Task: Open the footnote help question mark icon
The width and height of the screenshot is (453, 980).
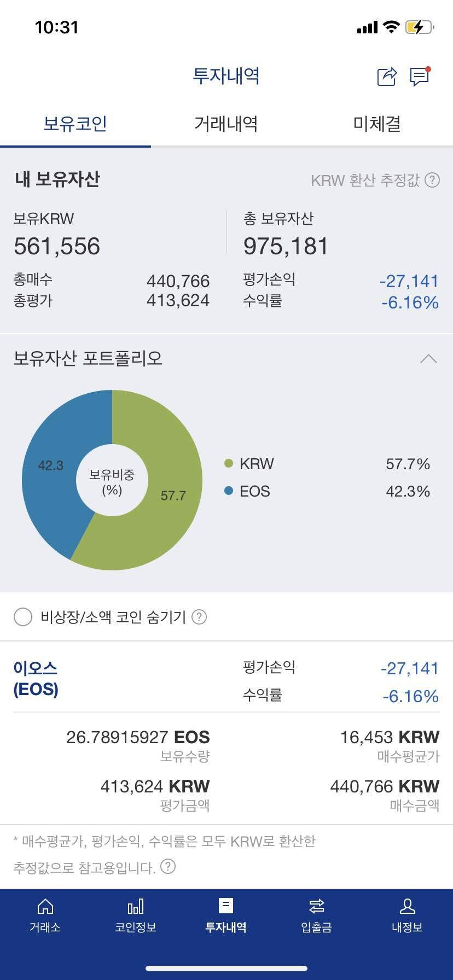Action: (169, 867)
